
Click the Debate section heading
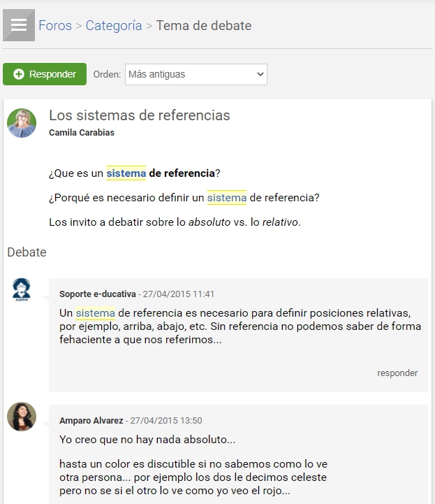tap(27, 252)
